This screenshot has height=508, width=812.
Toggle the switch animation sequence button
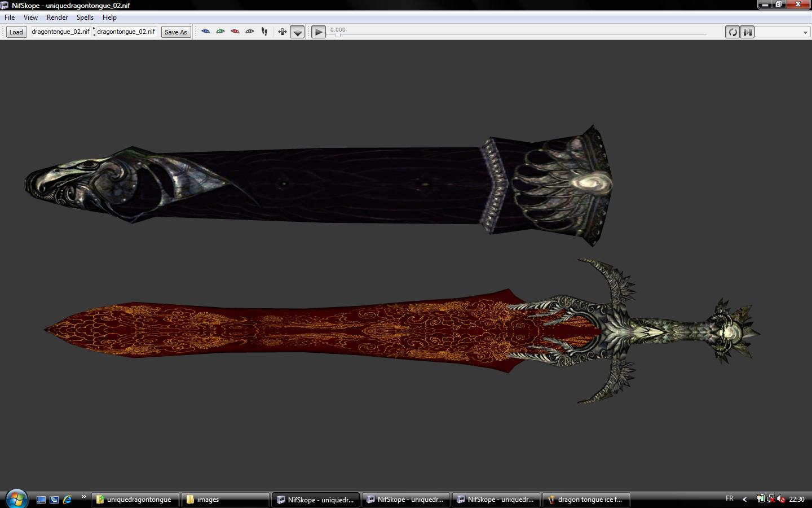(747, 32)
